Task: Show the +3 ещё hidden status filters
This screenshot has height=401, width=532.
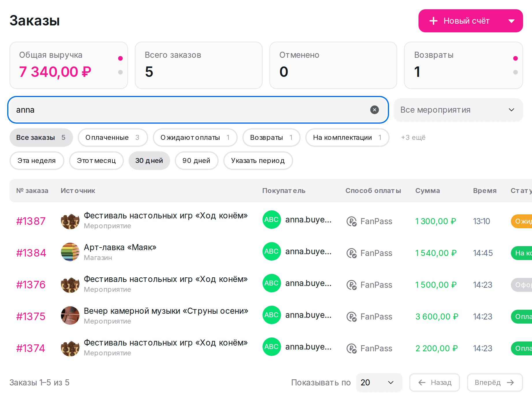Action: (x=413, y=138)
